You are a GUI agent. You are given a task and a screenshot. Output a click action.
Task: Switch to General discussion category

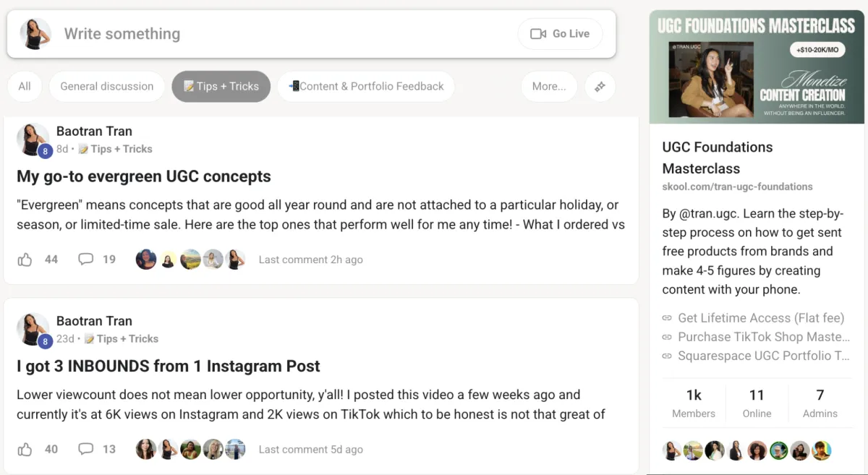point(107,87)
